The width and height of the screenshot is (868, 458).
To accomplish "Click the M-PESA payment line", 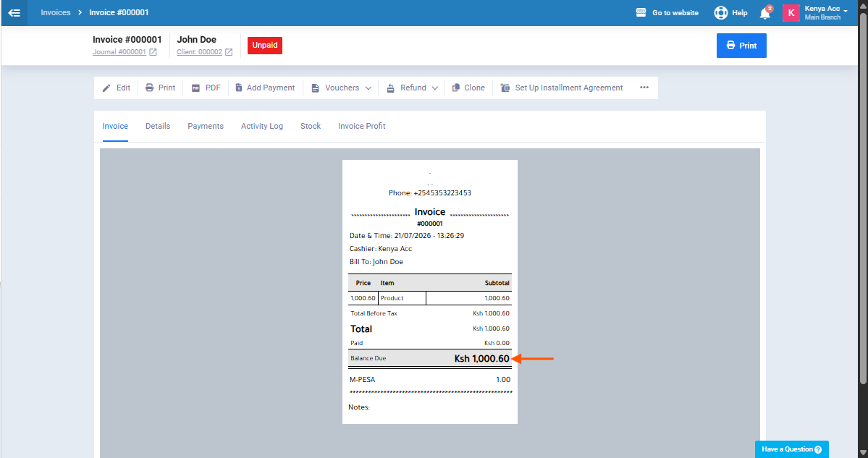I will (x=430, y=379).
